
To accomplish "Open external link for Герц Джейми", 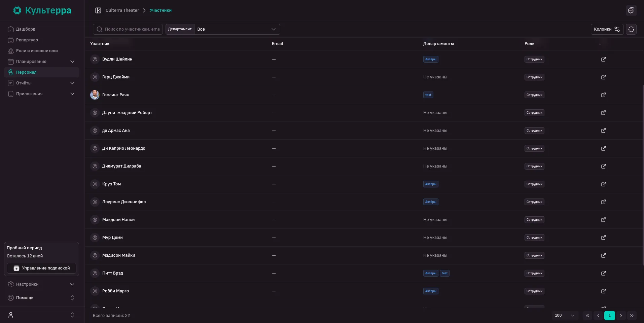I will [x=604, y=77].
